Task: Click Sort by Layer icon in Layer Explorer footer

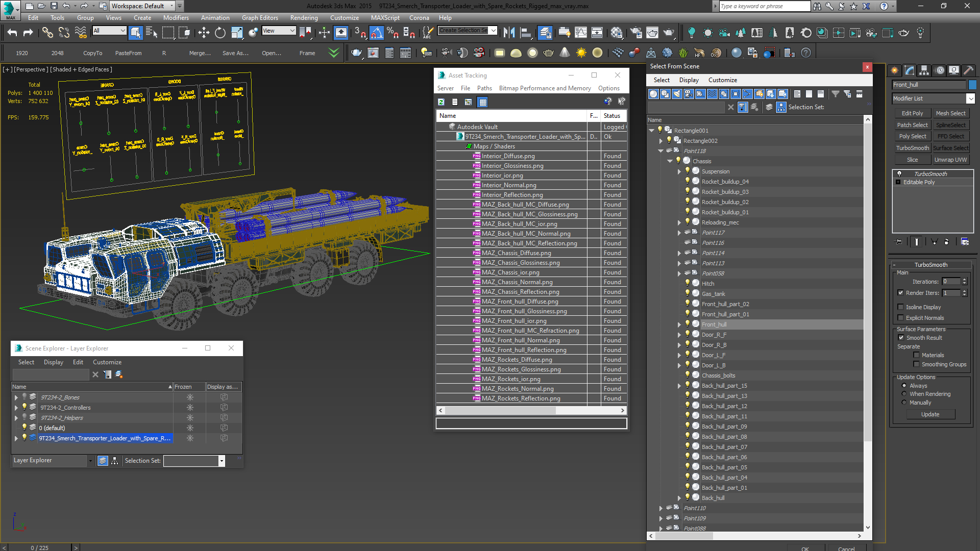Action: point(103,461)
